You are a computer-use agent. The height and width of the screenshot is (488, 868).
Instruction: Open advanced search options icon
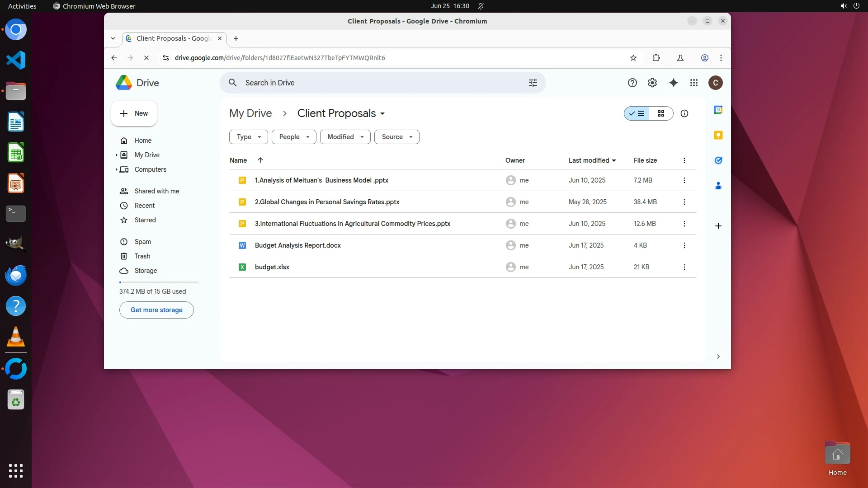coord(533,83)
